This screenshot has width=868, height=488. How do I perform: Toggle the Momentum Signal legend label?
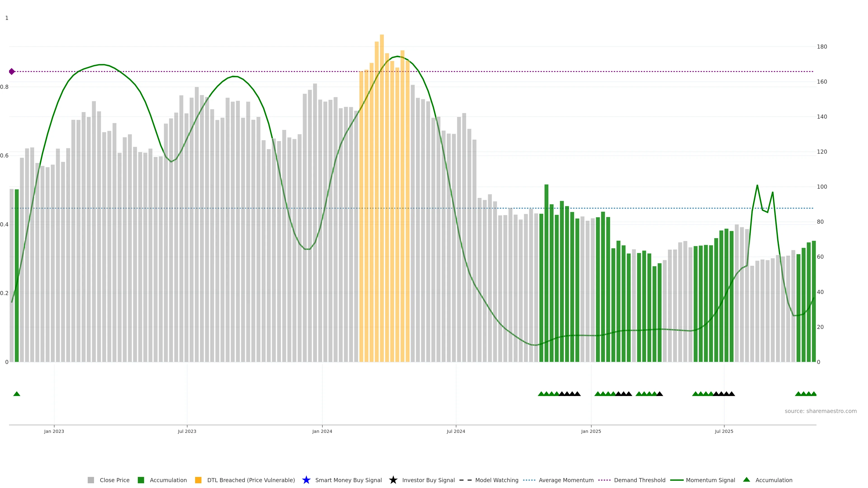click(710, 480)
